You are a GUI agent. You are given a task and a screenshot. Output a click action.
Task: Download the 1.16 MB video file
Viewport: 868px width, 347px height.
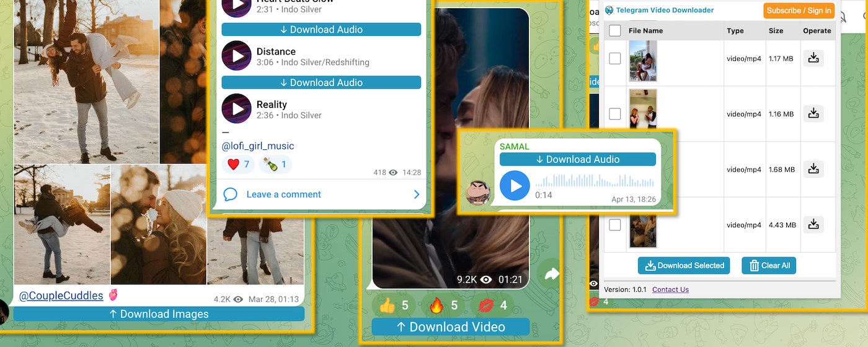pyautogui.click(x=813, y=113)
